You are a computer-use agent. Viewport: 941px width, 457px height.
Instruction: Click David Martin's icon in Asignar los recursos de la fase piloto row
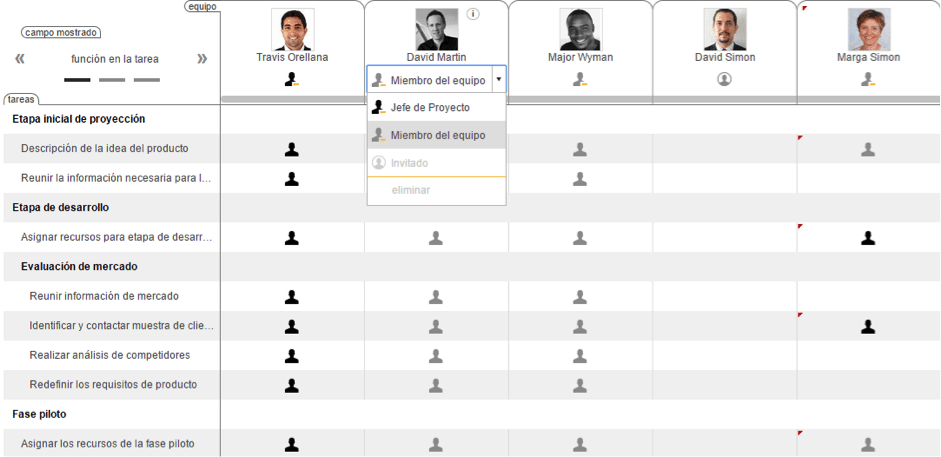coord(436,444)
